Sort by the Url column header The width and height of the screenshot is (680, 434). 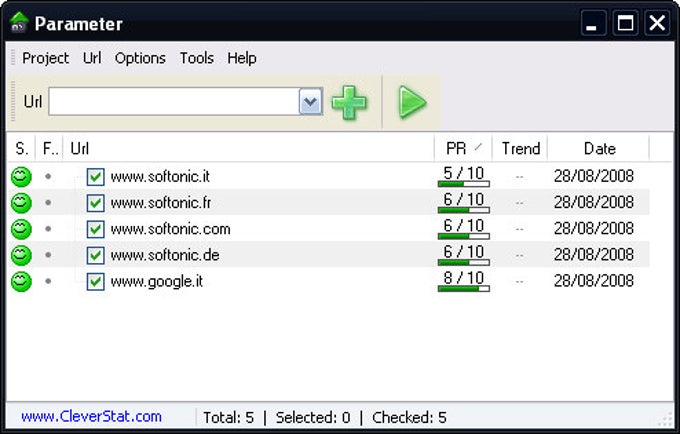(x=249, y=148)
